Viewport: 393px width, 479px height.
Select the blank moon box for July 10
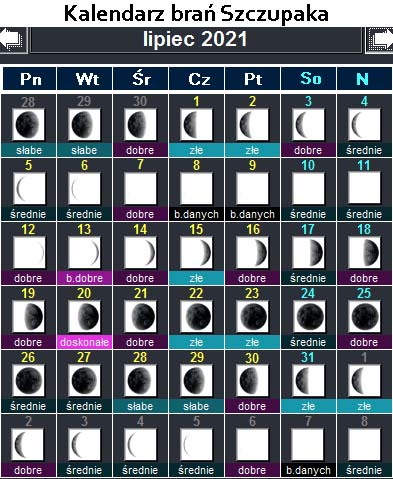pyautogui.click(x=308, y=188)
